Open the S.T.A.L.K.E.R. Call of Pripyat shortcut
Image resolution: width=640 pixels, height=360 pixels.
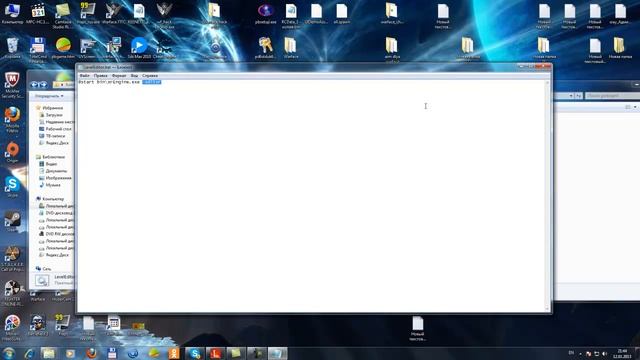coord(12,259)
